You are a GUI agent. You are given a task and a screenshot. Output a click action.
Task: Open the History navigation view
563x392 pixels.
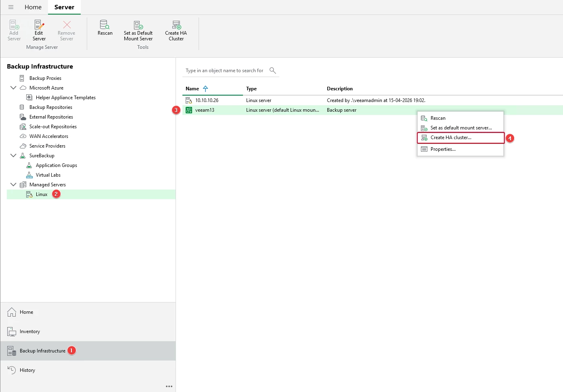pyautogui.click(x=88, y=370)
